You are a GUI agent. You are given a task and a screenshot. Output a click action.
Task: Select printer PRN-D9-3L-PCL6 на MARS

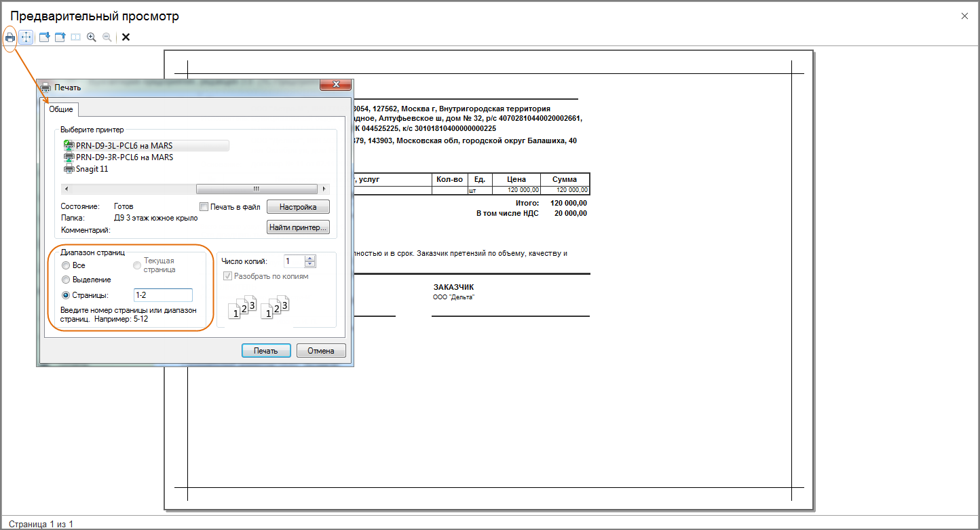(145, 145)
